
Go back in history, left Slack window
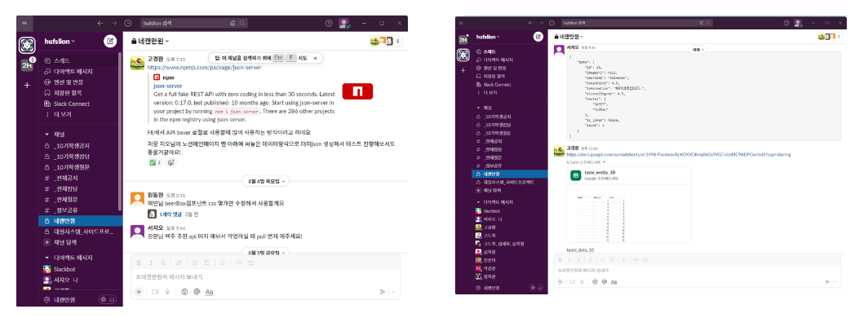pyautogui.click(x=100, y=23)
